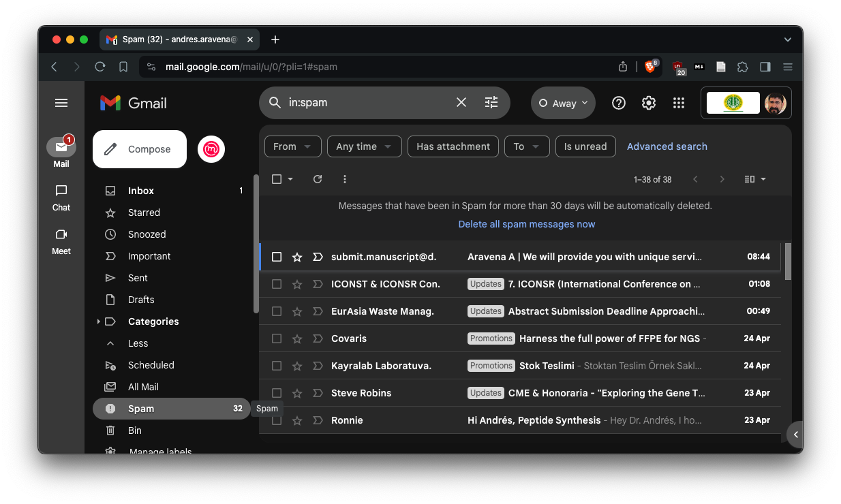Viewport: 841px width, 504px height.
Task: Clear the in:spam search text
Action: tap(461, 103)
